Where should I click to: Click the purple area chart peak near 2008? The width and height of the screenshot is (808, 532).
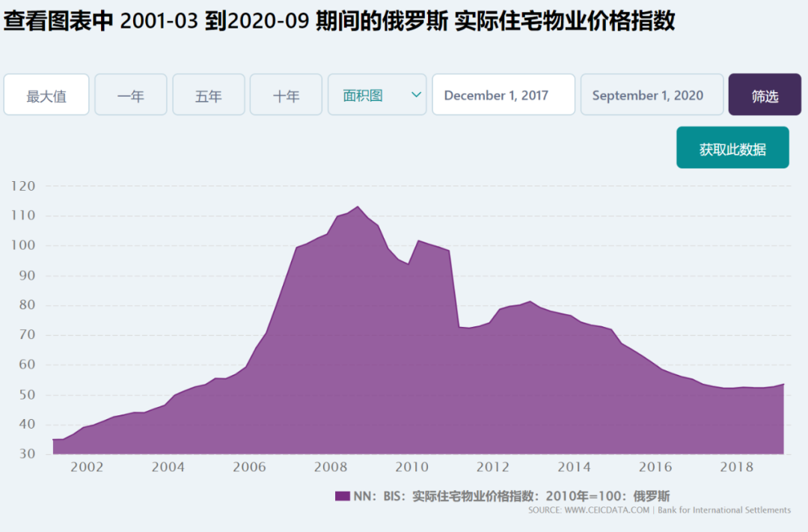(358, 207)
